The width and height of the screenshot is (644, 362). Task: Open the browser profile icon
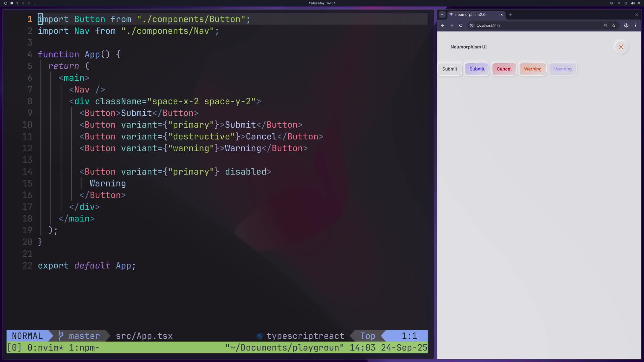point(626,25)
